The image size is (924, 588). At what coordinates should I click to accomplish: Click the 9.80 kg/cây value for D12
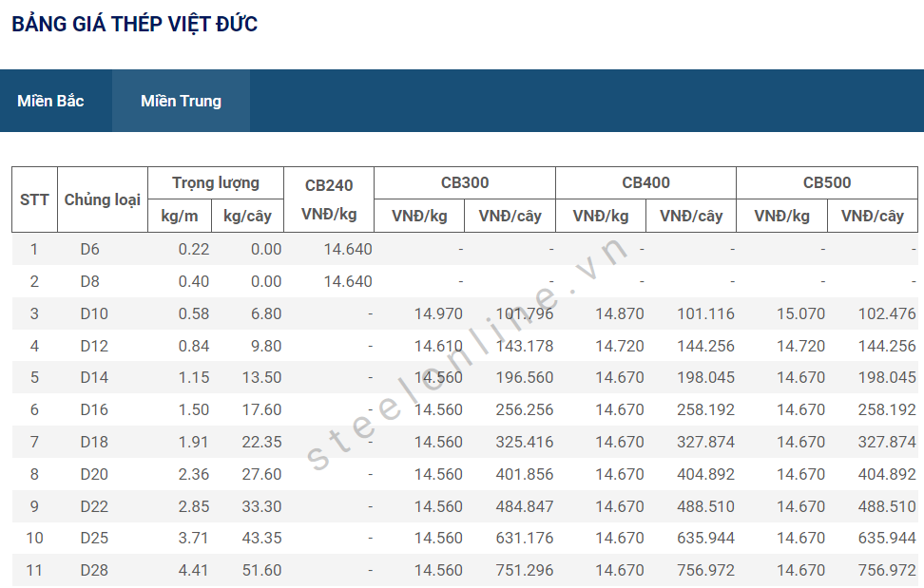pyautogui.click(x=266, y=346)
